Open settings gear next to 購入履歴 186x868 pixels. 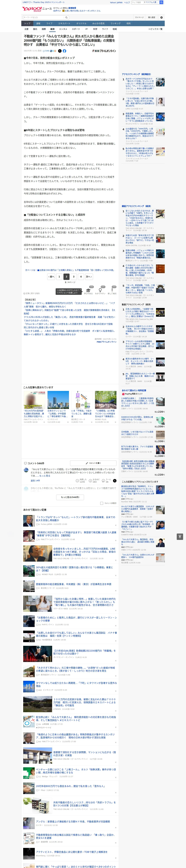(161, 18)
